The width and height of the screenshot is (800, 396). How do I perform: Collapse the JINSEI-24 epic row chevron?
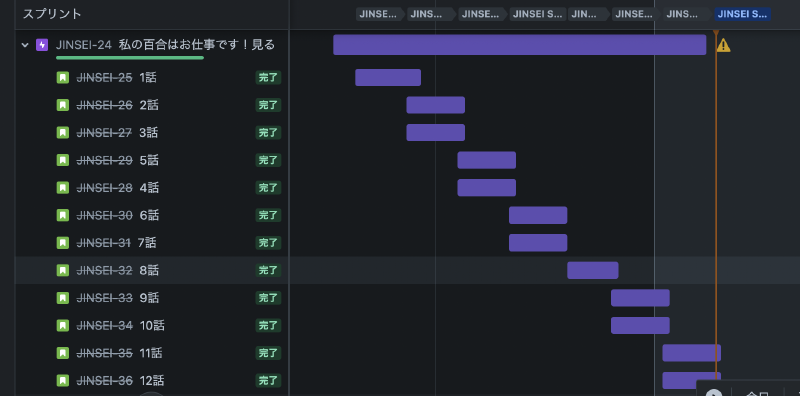(x=25, y=45)
